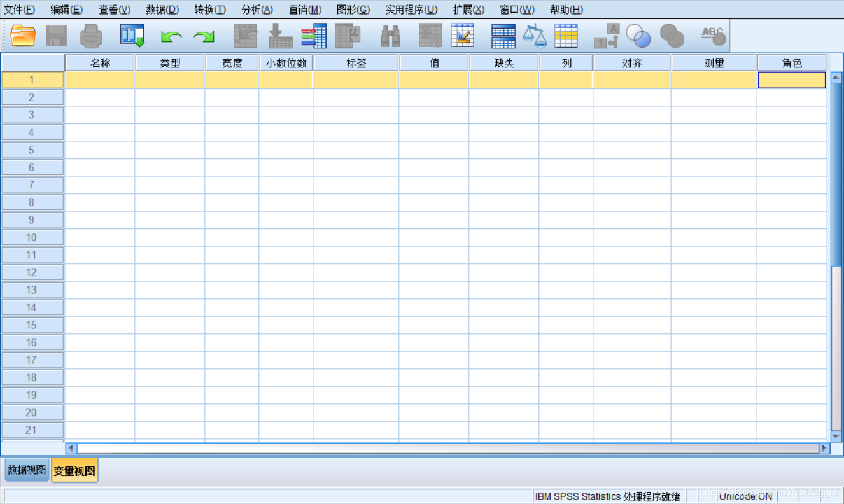The width and height of the screenshot is (844, 504).
Task: Open Weight cases with the balance scale icon
Action: (x=535, y=36)
